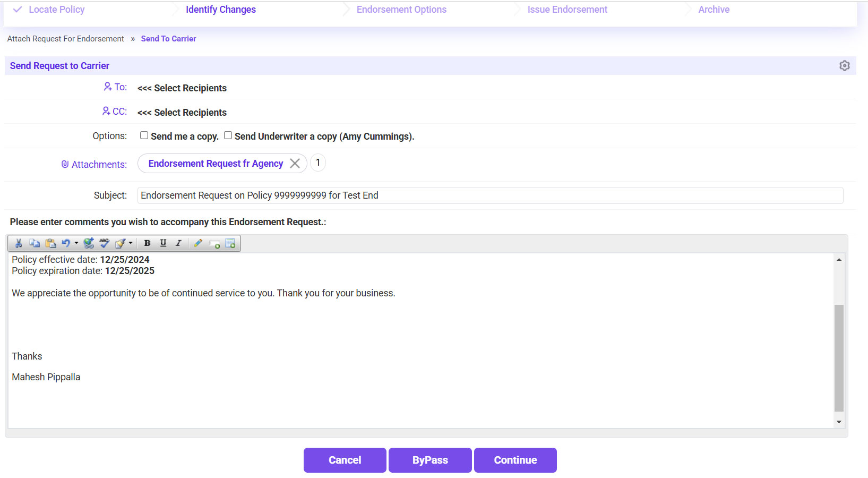Image resolution: width=868 pixels, height=478 pixels.
Task: Click the Undo icon in the editor
Action: click(66, 243)
